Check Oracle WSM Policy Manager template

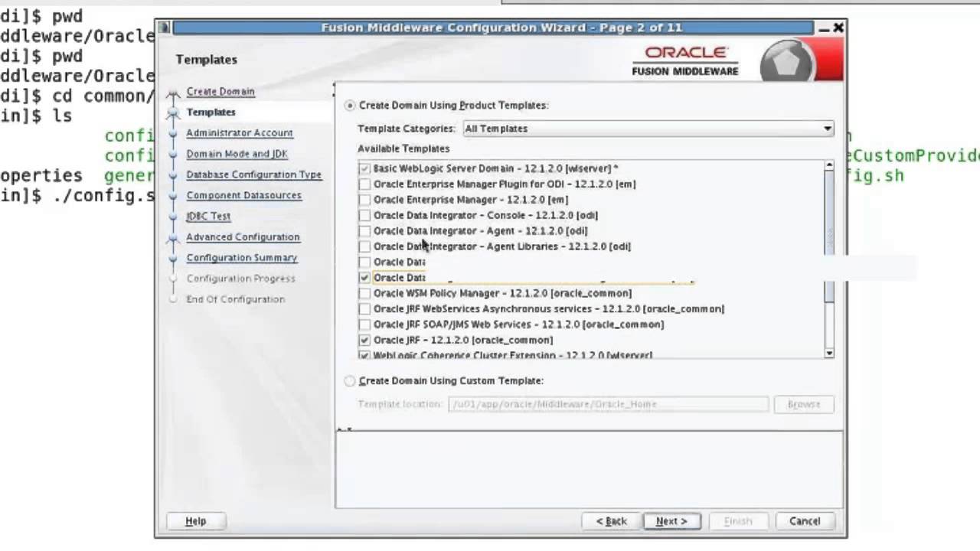point(364,293)
